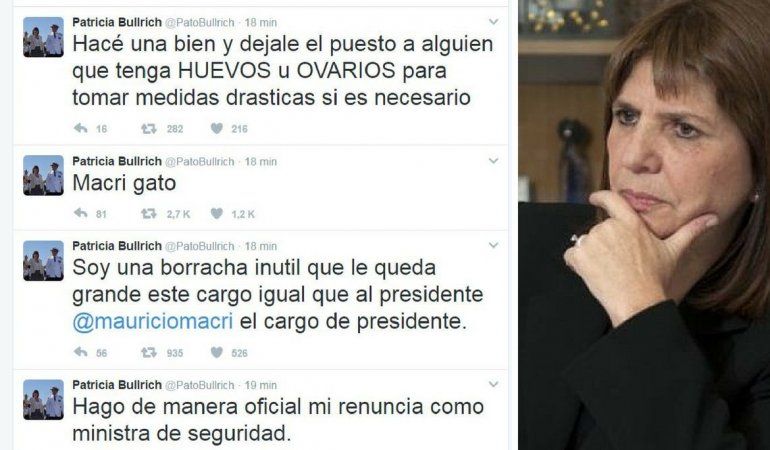Expand options chevron on 'Macri gato' tweet

(x=494, y=161)
